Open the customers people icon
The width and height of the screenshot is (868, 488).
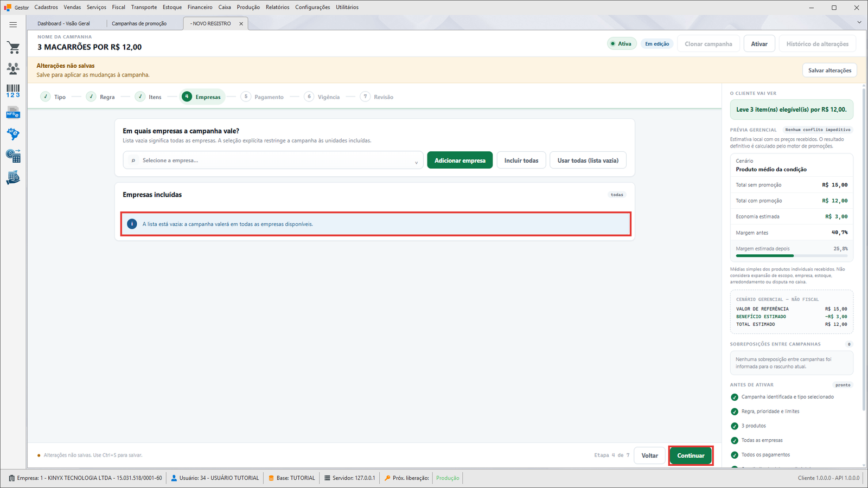(x=13, y=68)
